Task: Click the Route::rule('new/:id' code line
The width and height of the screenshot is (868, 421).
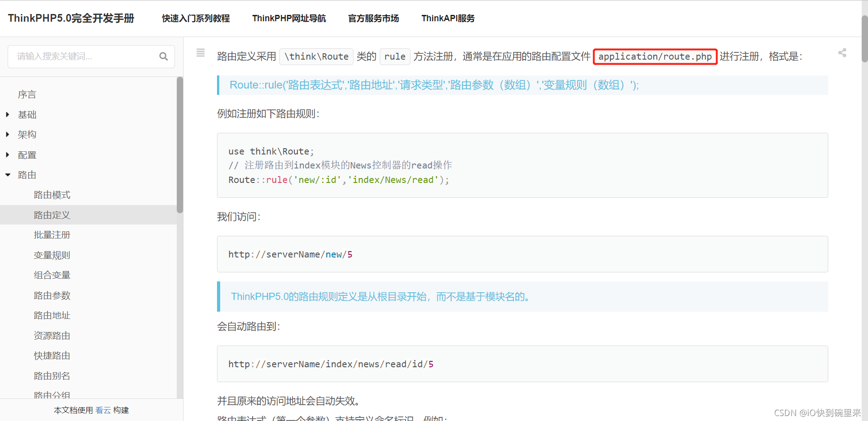Action: point(339,180)
